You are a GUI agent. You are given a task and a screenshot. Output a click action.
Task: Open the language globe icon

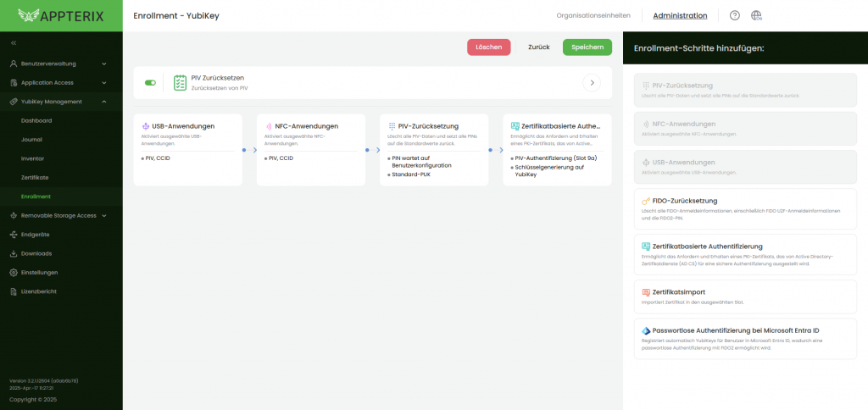pos(756,15)
